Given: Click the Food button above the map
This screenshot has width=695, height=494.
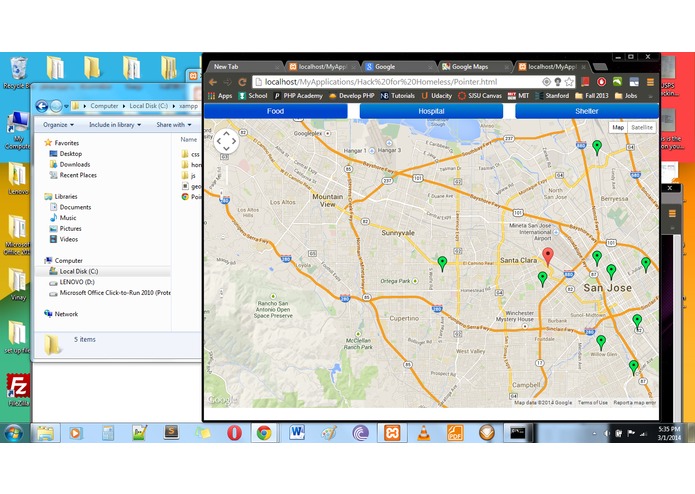Looking at the screenshot, I should (275, 111).
